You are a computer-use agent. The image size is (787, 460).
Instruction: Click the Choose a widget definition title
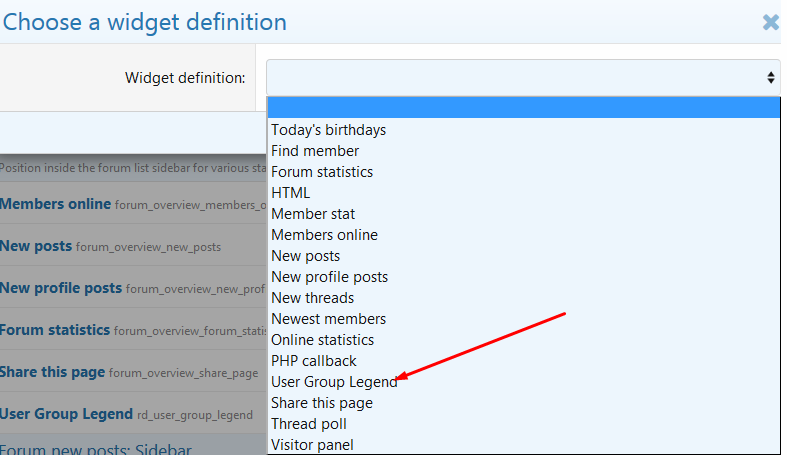pyautogui.click(x=145, y=23)
